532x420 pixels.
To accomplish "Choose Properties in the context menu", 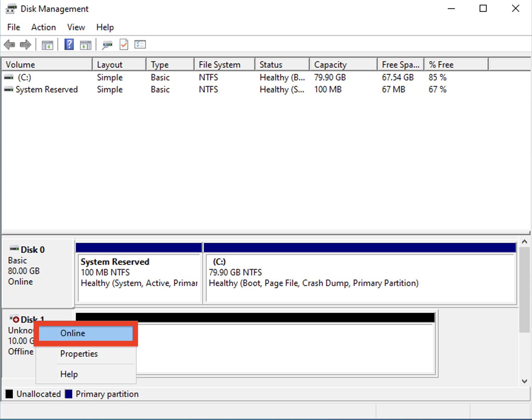I will (86, 354).
